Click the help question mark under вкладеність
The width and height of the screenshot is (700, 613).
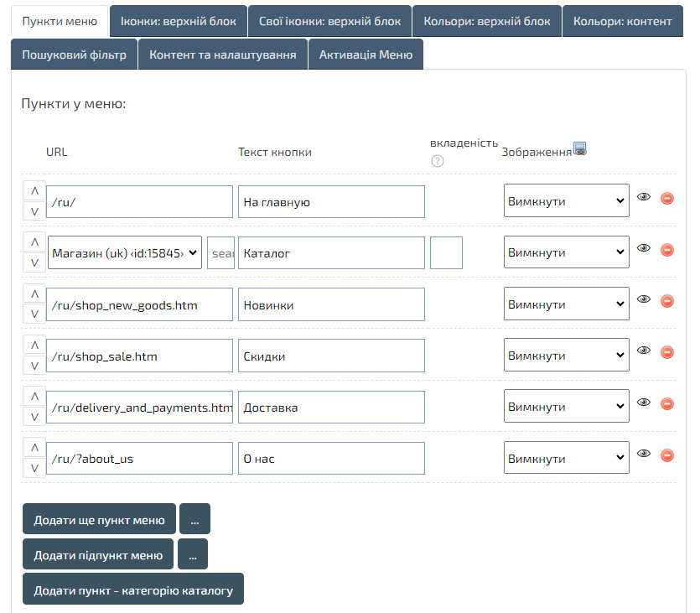tap(438, 161)
